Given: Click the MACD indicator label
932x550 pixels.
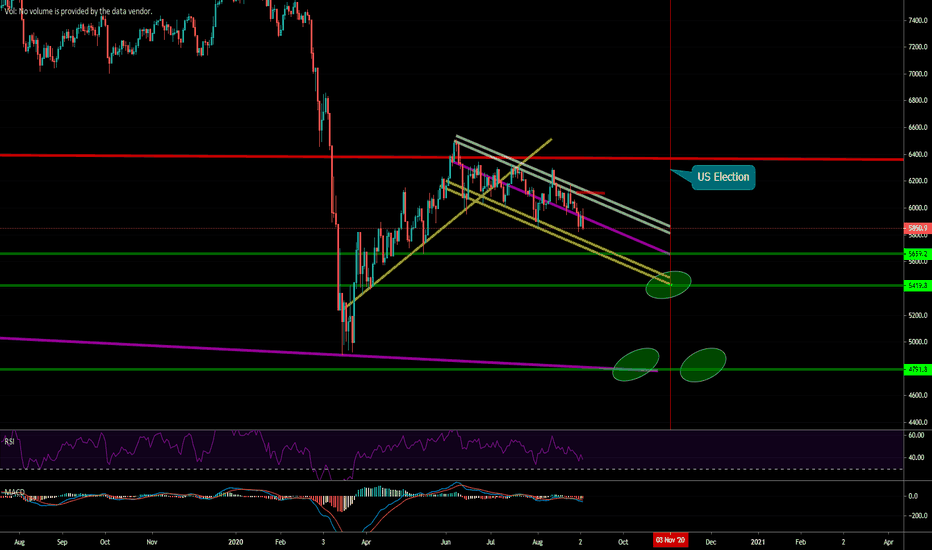Looking at the screenshot, I should coord(14,492).
